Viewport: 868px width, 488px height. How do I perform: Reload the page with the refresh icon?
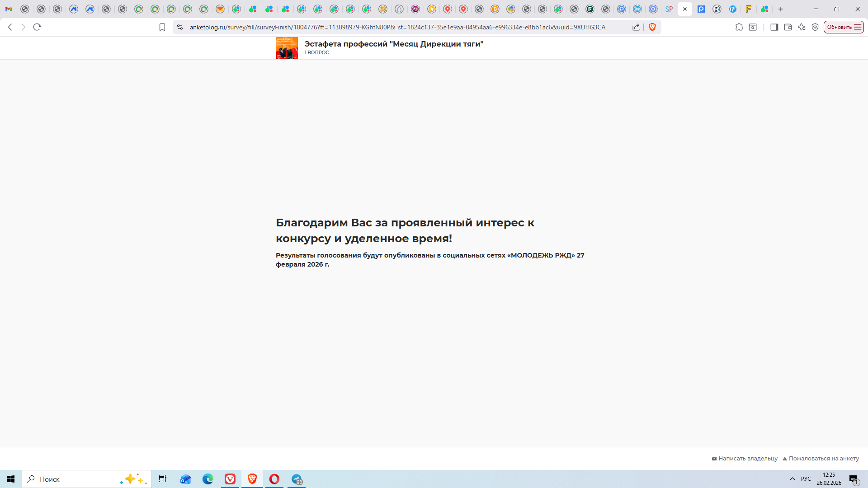click(x=37, y=27)
